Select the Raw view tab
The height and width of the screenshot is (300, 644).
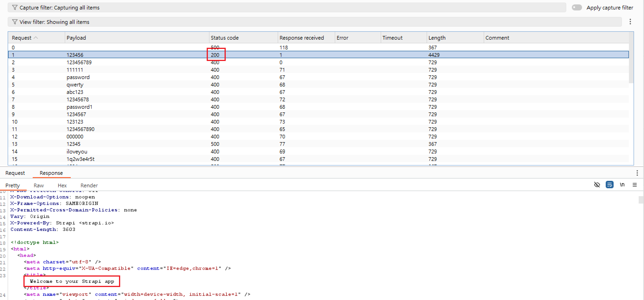pyautogui.click(x=39, y=185)
